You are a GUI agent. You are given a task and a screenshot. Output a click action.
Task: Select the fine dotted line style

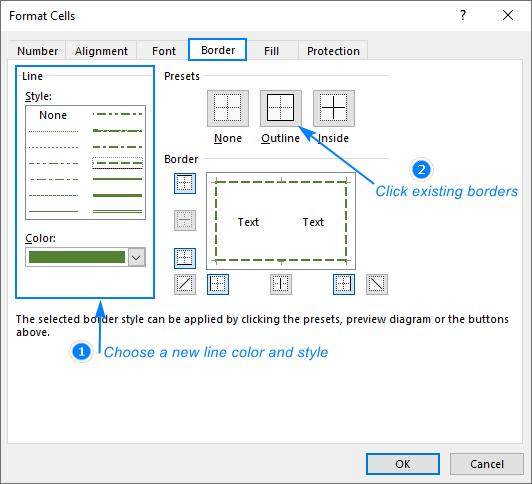(x=54, y=131)
